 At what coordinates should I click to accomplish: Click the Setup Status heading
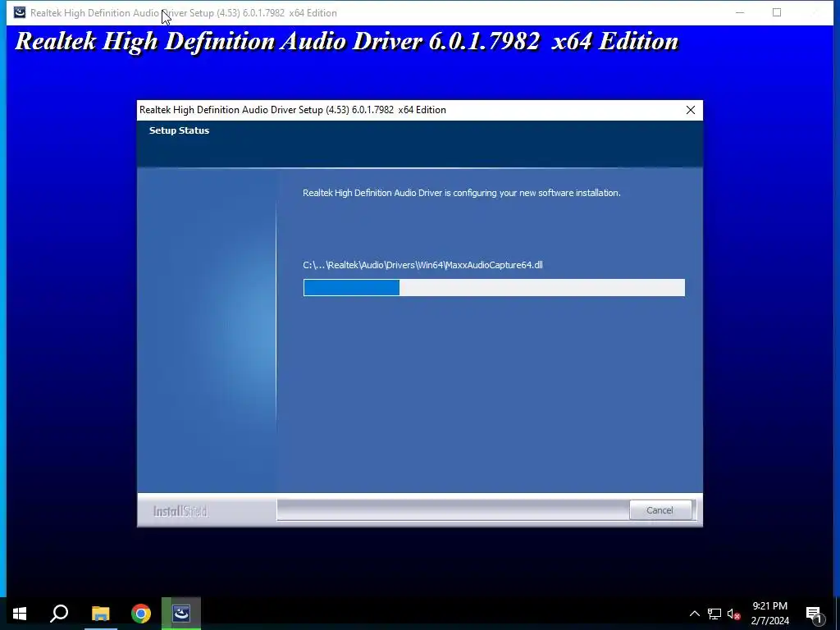179,130
